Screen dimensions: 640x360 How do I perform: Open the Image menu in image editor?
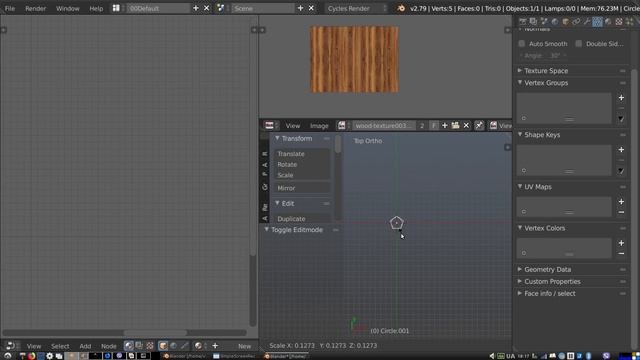coord(319,126)
